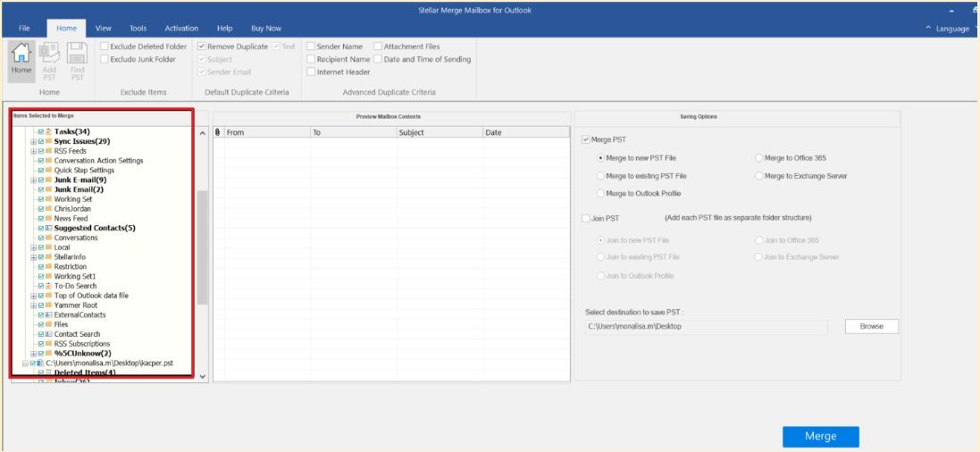
Task: Enable Exclude Junk Folder checkbox
Action: pyautogui.click(x=105, y=59)
